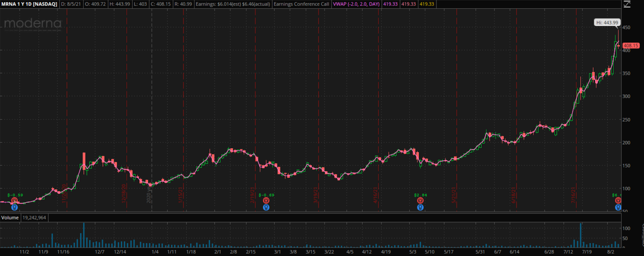Click the 5/31 date axis label

[480, 252]
